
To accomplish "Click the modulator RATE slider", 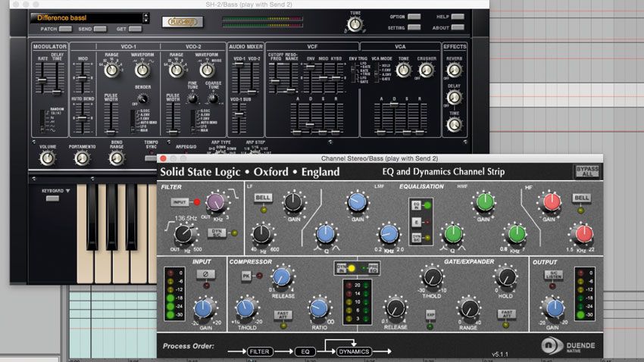I will (42, 80).
